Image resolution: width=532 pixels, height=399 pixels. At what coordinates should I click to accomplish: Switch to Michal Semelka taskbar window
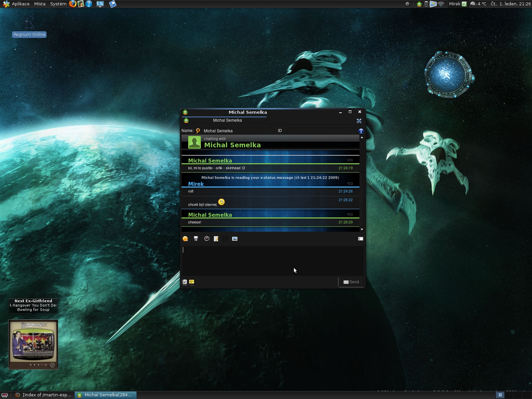[x=106, y=395]
